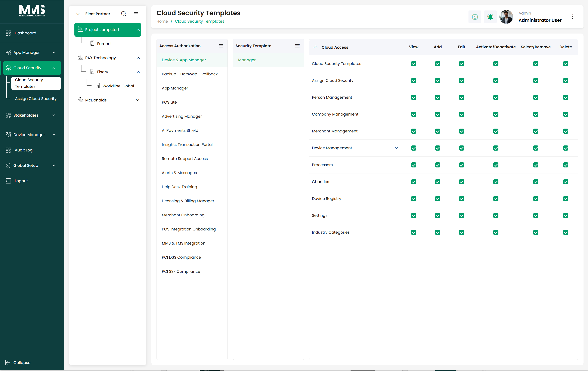The width and height of the screenshot is (588, 371).
Task: Click the MMS Merchant Manager System logo
Action: [32, 11]
